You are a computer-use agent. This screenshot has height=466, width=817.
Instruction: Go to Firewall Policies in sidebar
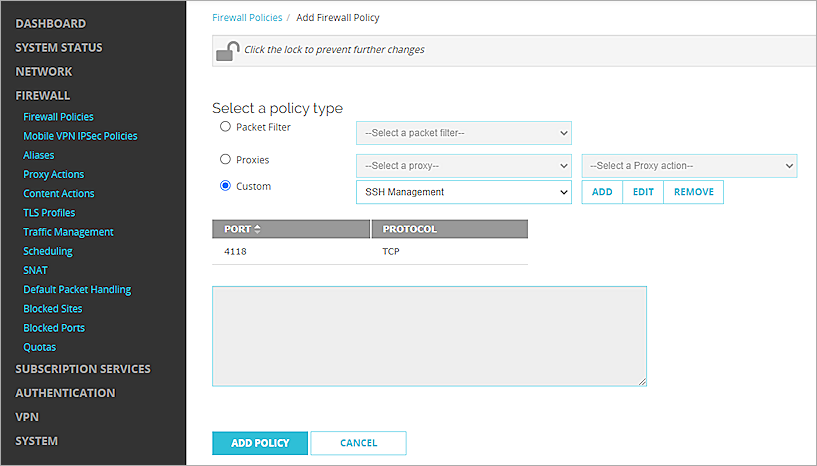click(58, 117)
